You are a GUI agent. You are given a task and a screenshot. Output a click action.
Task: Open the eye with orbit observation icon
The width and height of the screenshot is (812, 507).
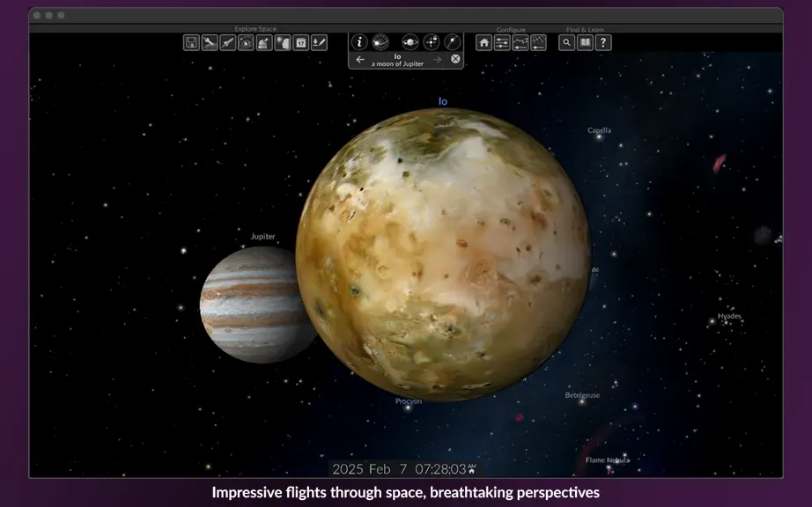(x=246, y=42)
